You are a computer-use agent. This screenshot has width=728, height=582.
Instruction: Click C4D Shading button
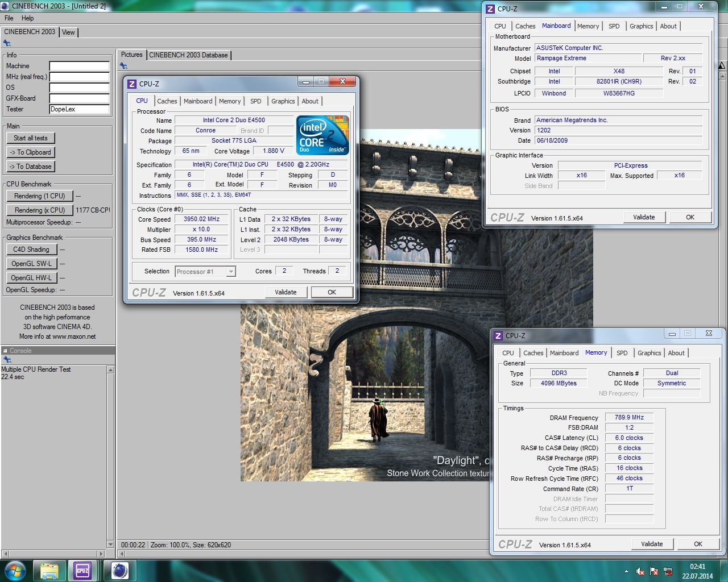click(x=31, y=250)
